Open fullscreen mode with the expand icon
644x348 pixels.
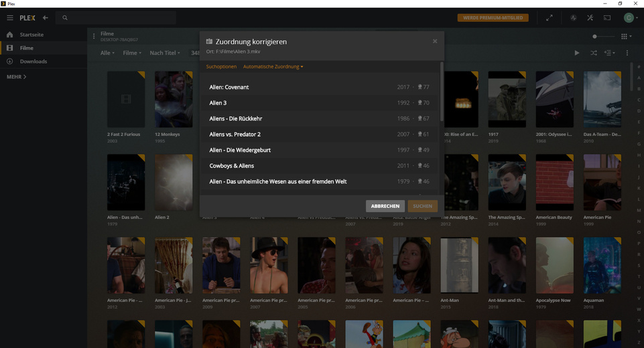tap(549, 17)
